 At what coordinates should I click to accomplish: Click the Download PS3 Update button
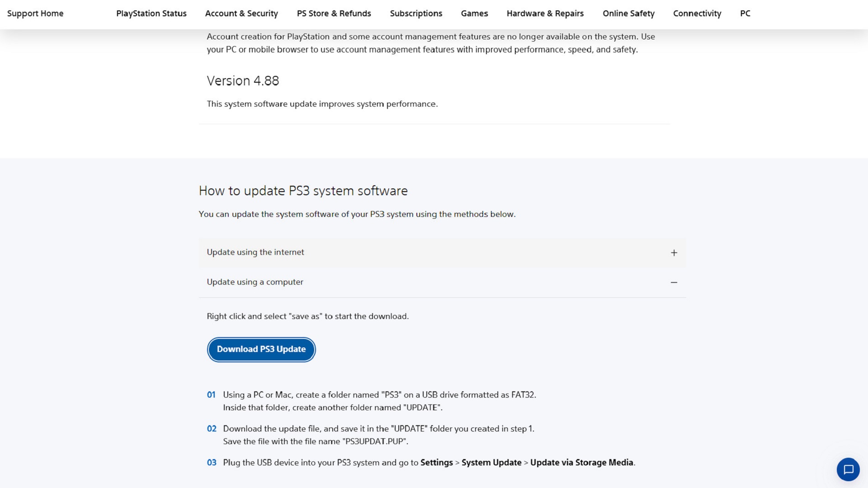(x=261, y=349)
